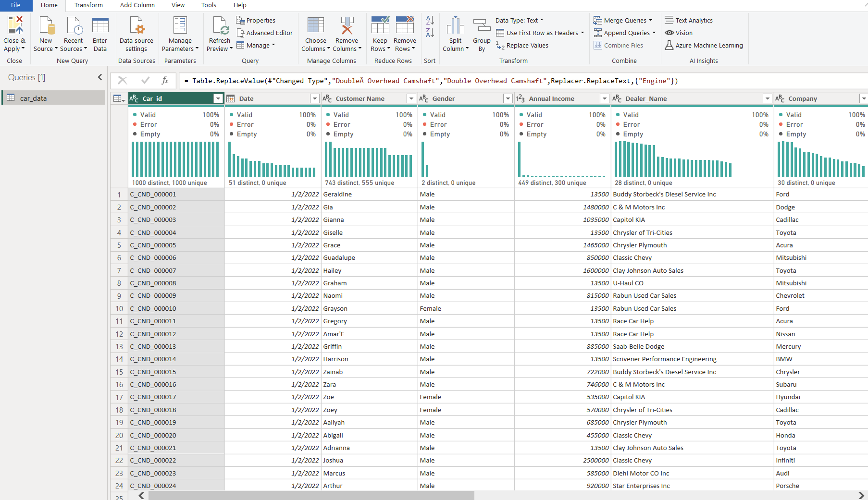This screenshot has height=500, width=868.
Task: Open Vision AI insights
Action: pyautogui.click(x=679, y=33)
